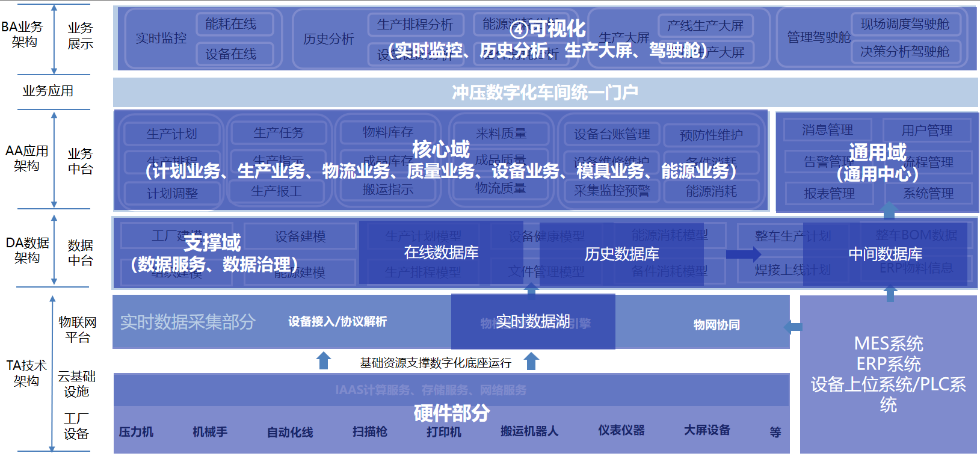Open the 冲压数字化车间统一门户 banner

(545, 92)
